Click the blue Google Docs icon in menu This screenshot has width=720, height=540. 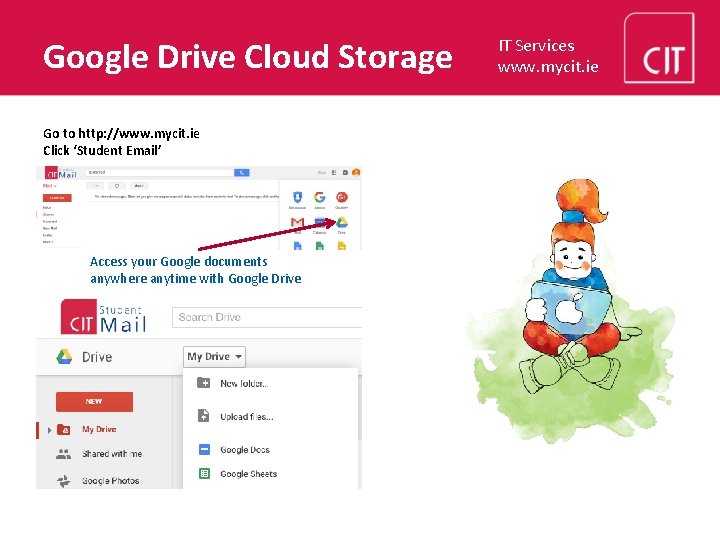coord(204,449)
